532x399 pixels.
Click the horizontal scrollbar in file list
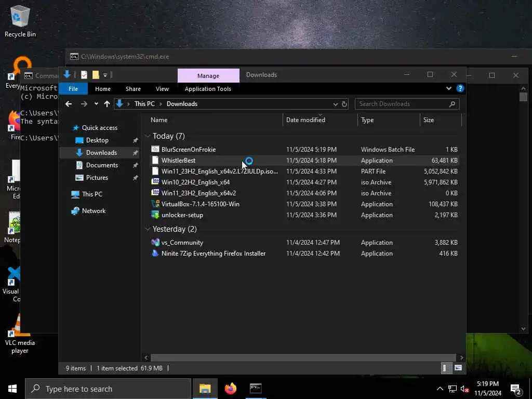303,357
